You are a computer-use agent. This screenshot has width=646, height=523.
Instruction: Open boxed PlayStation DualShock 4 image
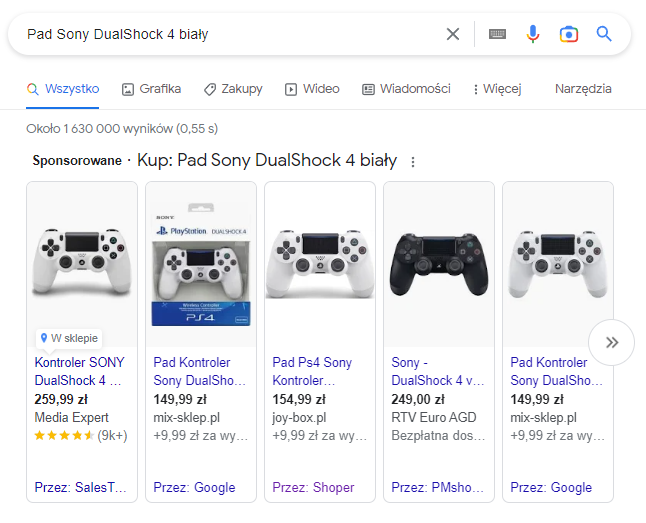pos(201,264)
